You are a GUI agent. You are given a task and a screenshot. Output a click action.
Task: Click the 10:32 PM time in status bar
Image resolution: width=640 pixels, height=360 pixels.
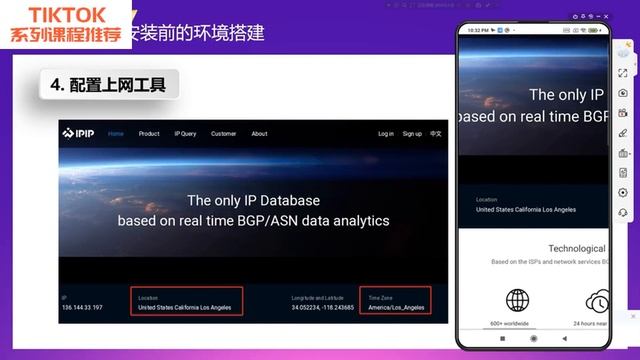[478, 30]
